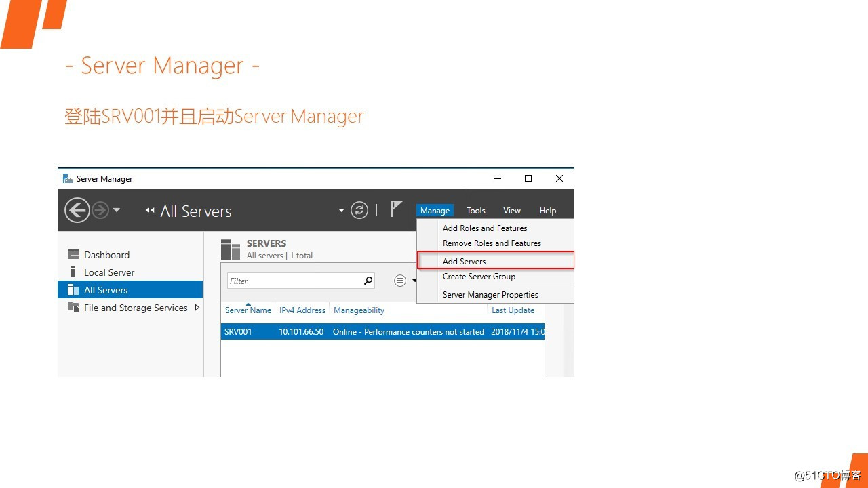This screenshot has width=868, height=488.
Task: Open the View menu
Action: 512,211
